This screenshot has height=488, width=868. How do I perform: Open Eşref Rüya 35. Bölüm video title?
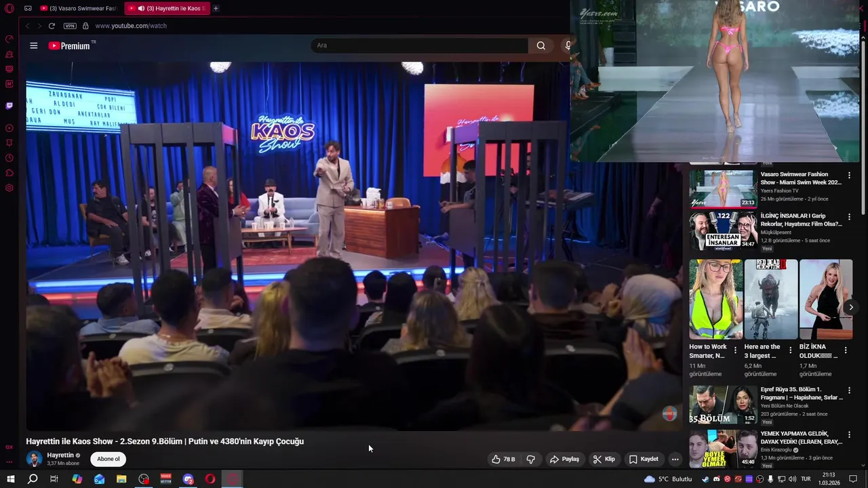coord(802,393)
